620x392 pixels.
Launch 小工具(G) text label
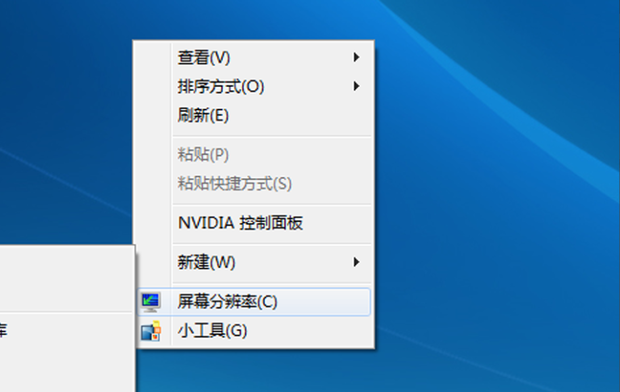tap(212, 331)
